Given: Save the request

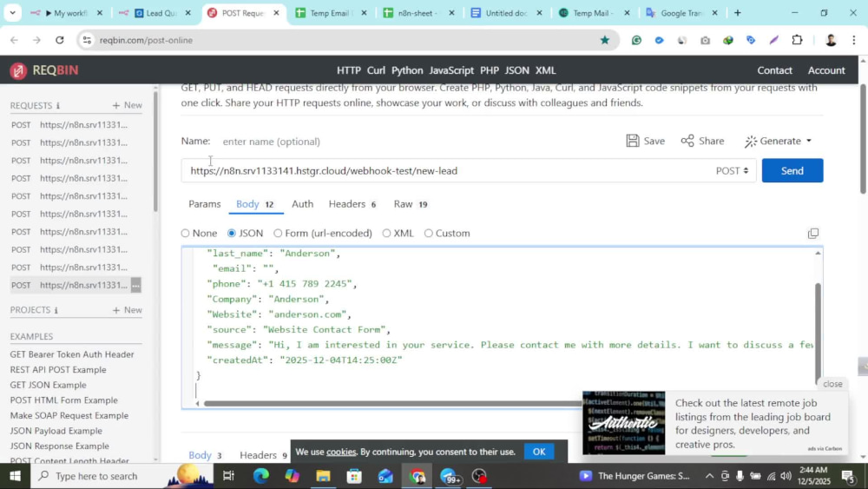Looking at the screenshot, I should [646, 141].
